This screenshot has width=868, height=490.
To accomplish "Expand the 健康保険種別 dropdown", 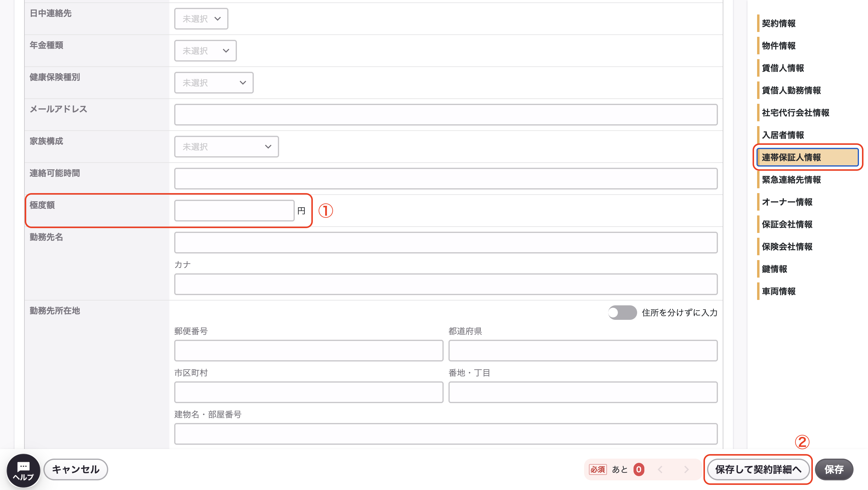I will click(x=214, y=83).
